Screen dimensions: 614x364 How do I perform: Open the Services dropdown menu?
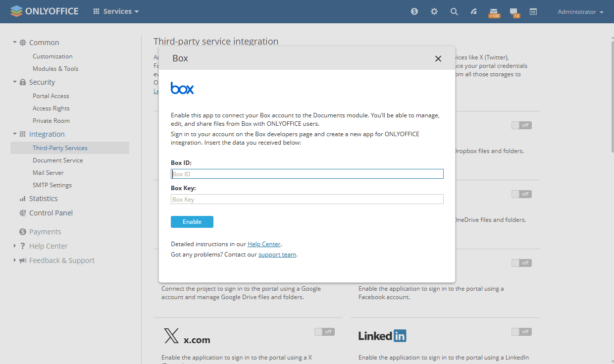click(x=116, y=11)
